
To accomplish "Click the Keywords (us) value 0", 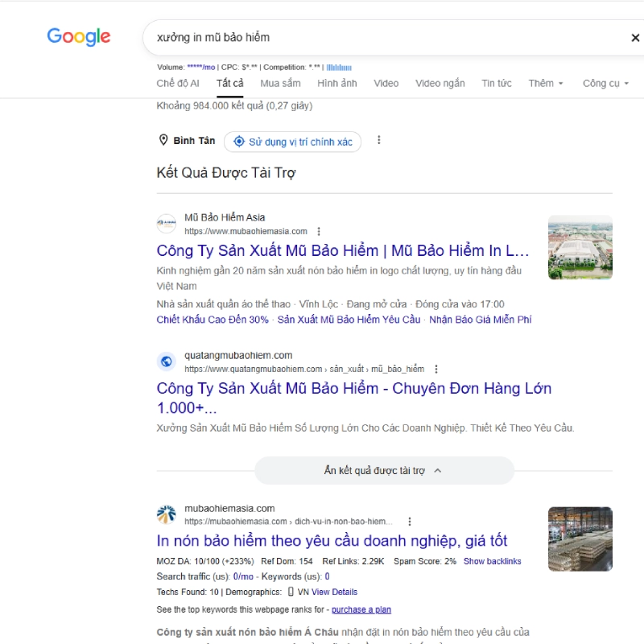I will (x=327, y=576).
